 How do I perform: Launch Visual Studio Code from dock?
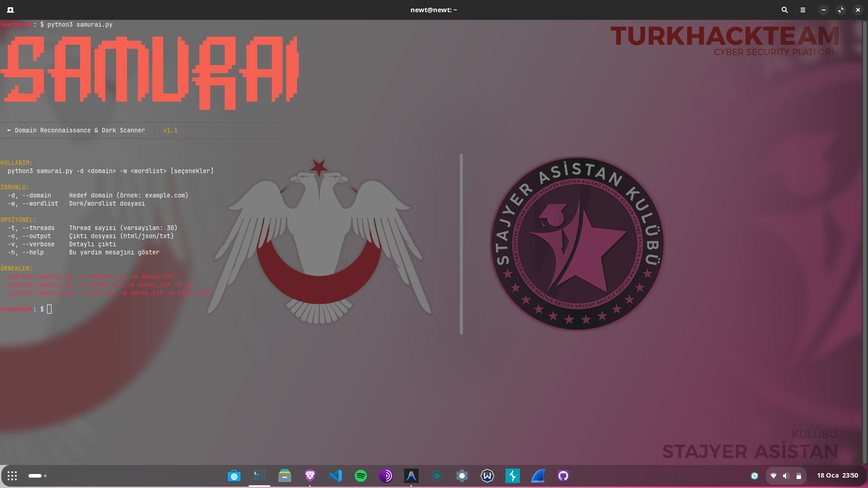(x=335, y=476)
